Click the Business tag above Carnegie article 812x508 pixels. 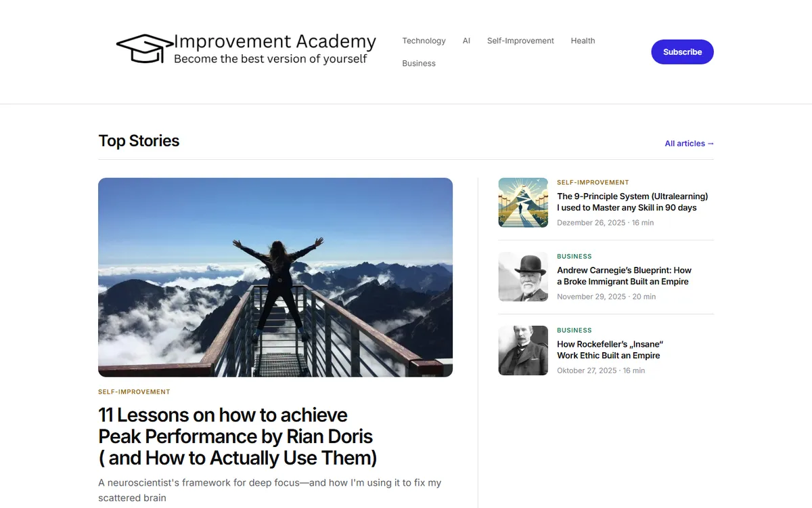(574, 256)
